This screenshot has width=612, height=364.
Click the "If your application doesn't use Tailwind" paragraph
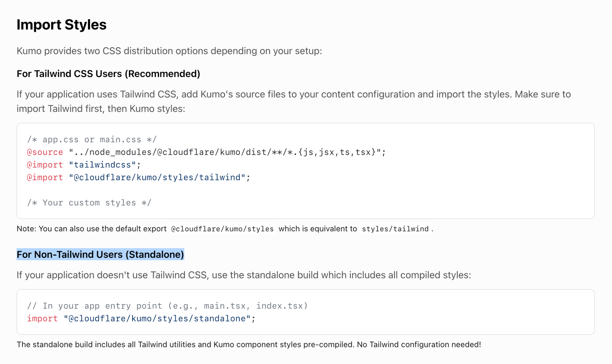pos(243,275)
